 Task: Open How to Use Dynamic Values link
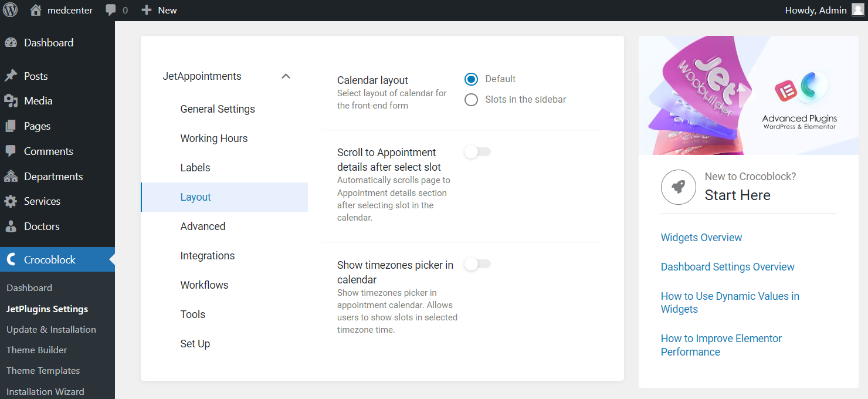click(730, 303)
